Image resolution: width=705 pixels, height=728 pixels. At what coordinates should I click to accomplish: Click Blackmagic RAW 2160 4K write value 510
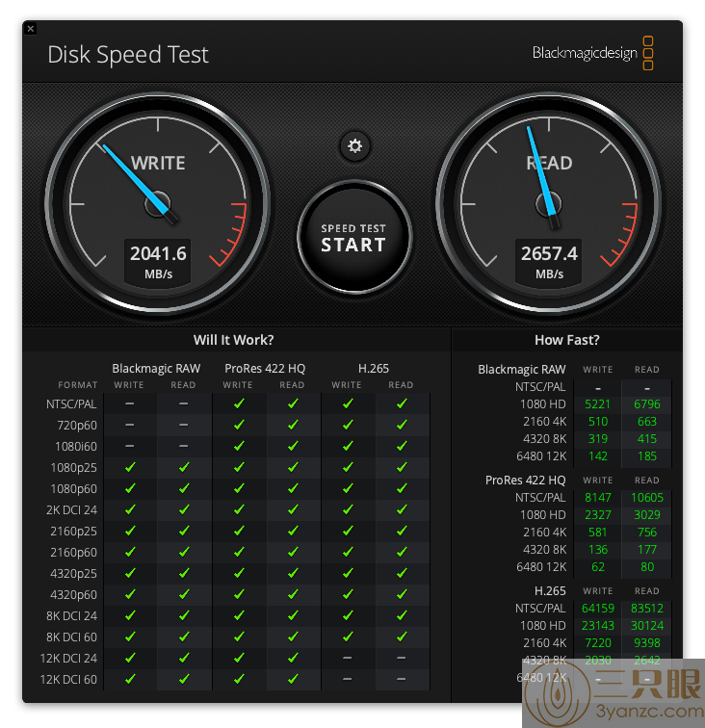pyautogui.click(x=598, y=422)
